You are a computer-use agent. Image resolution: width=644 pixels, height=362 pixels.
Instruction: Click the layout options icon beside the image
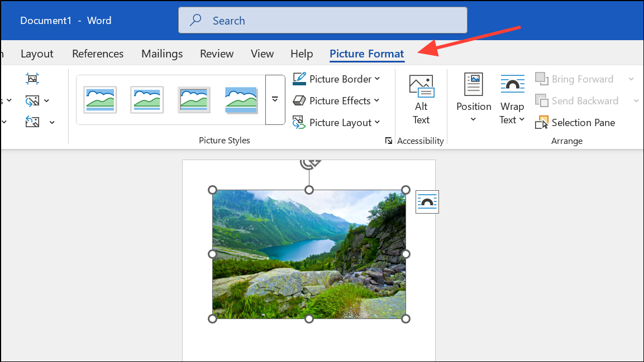tap(427, 202)
